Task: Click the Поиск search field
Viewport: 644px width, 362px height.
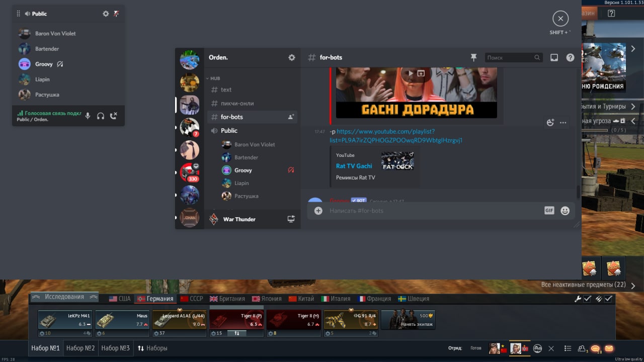Action: [513, 57]
